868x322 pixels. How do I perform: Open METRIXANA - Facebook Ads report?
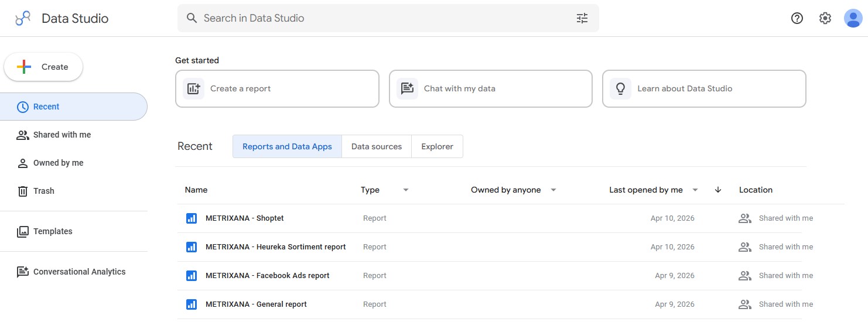(x=267, y=276)
